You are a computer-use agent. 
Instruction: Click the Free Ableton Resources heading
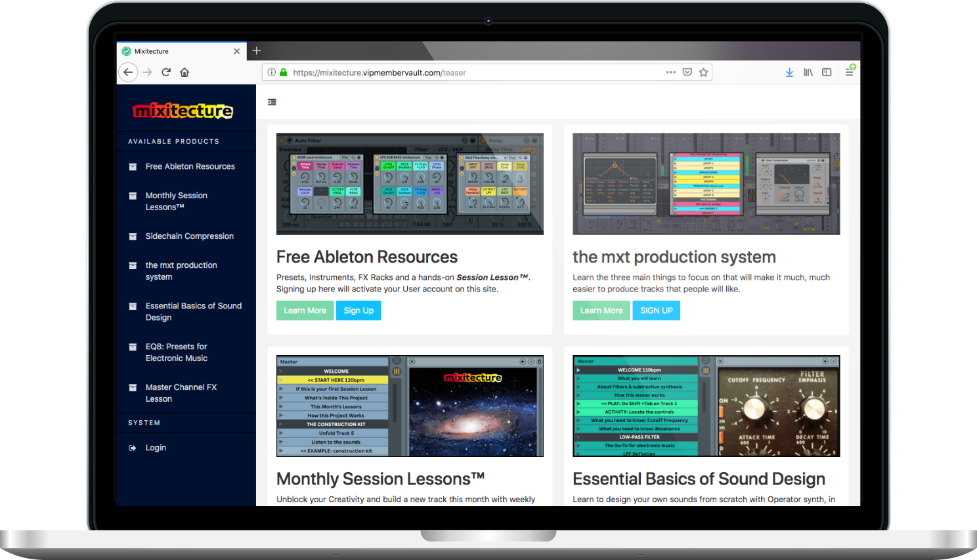367,257
